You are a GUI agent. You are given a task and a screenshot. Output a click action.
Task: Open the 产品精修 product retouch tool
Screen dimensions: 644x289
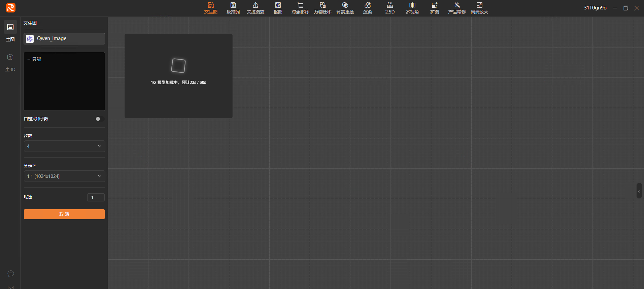(x=457, y=8)
